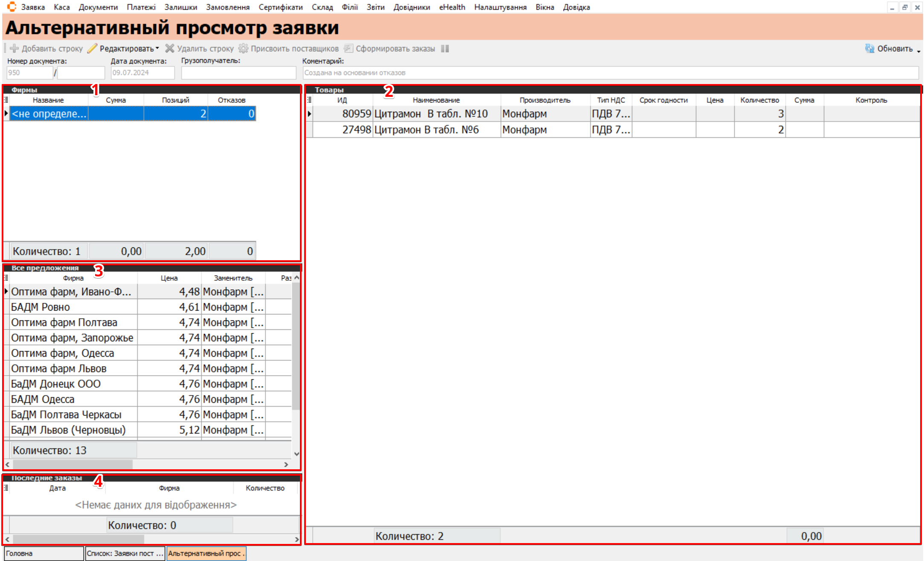Image resolution: width=924 pixels, height=561 pixels.
Task: Select Цитрамон В табл. №6 row
Action: [427, 130]
